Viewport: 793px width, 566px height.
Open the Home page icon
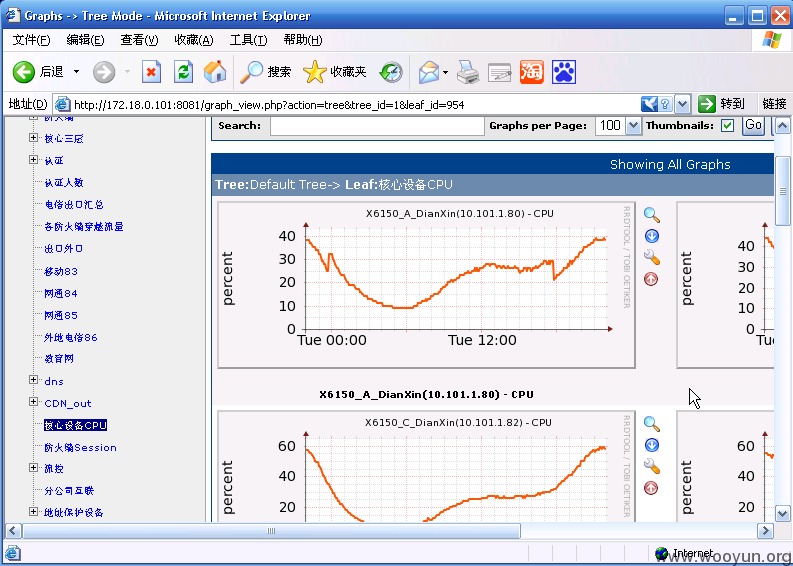[x=214, y=72]
